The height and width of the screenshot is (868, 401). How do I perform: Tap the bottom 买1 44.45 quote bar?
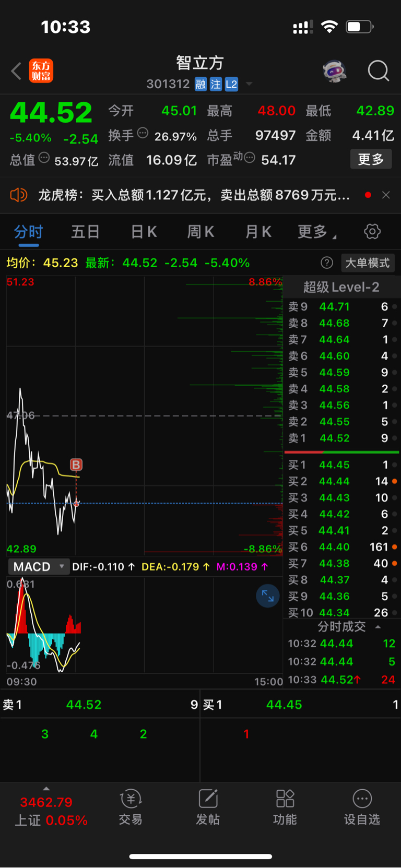click(x=301, y=705)
